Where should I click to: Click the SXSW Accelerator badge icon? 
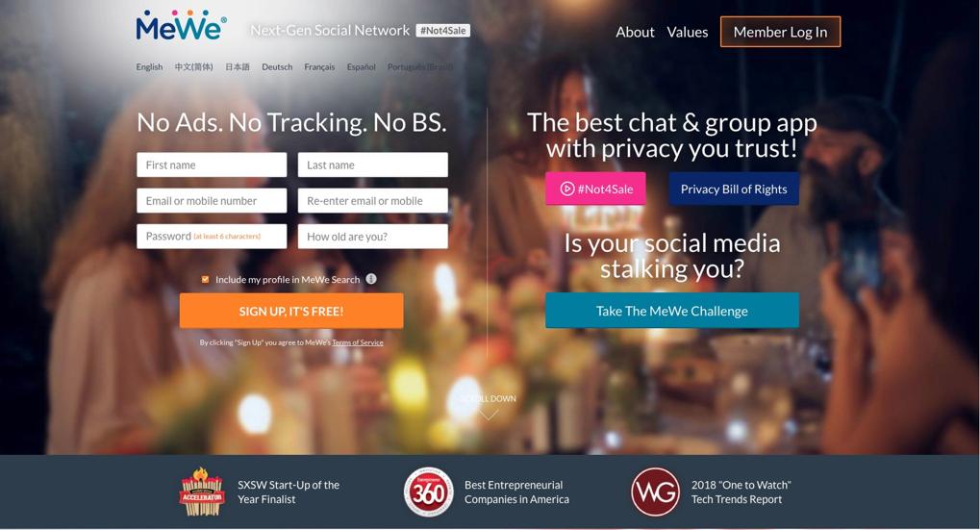[x=201, y=492]
